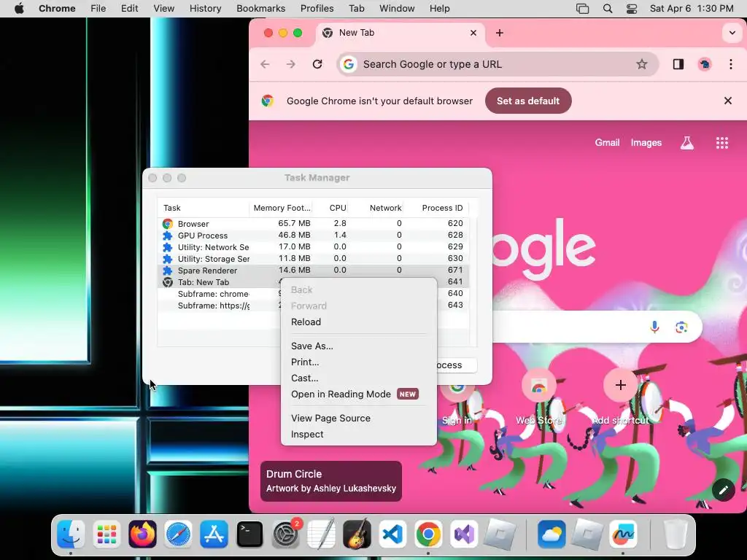The width and height of the screenshot is (747, 560).
Task: Choose Reload in the context menu
Action: point(358,322)
